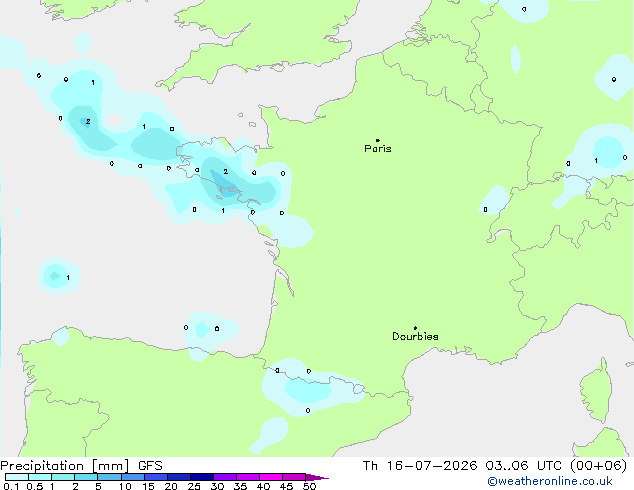Pick the 15–20 mm legend swatch
Screen dimensions: 634x490
[156, 477]
